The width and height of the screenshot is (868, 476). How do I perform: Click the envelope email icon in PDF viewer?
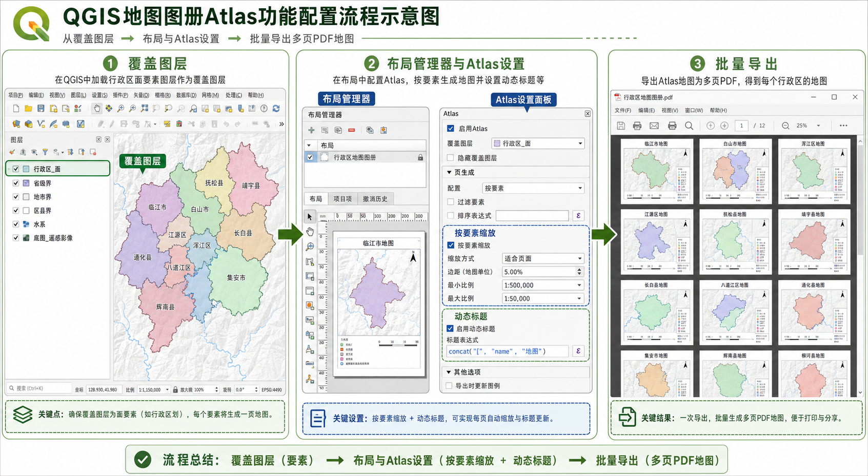pos(654,126)
